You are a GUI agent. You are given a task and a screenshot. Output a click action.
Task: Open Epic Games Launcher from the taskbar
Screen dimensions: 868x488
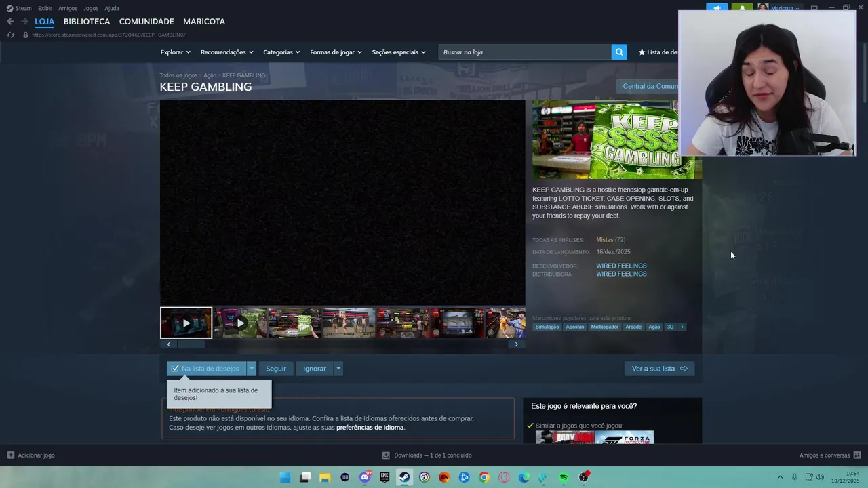pos(384,477)
